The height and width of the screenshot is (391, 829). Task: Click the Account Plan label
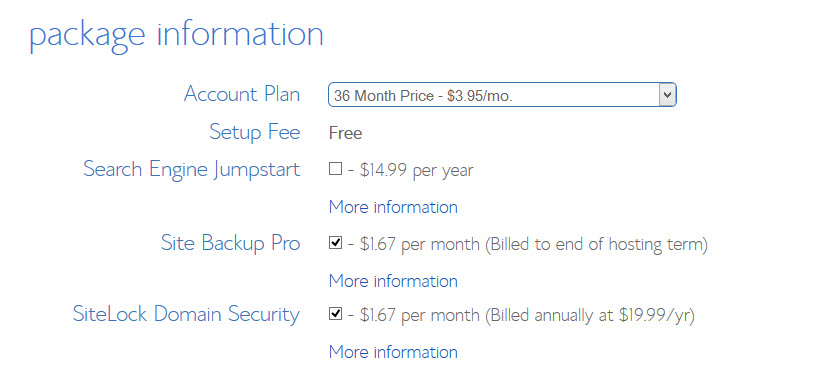tap(242, 95)
